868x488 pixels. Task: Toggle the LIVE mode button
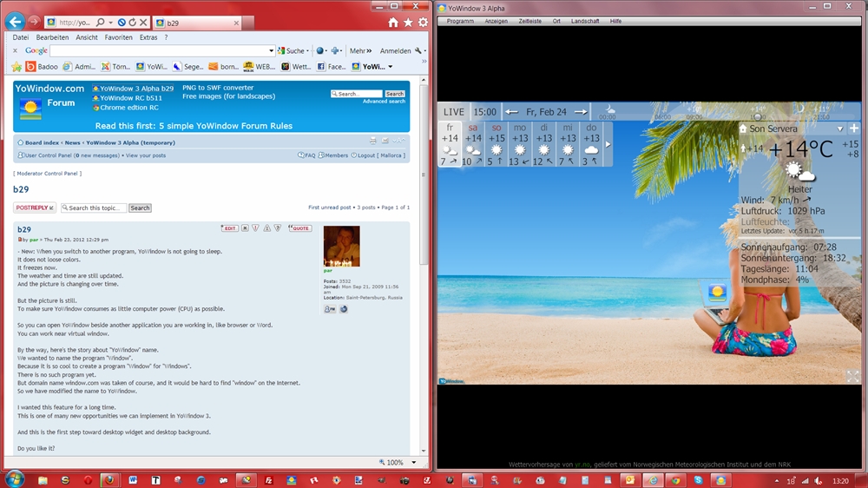click(454, 112)
